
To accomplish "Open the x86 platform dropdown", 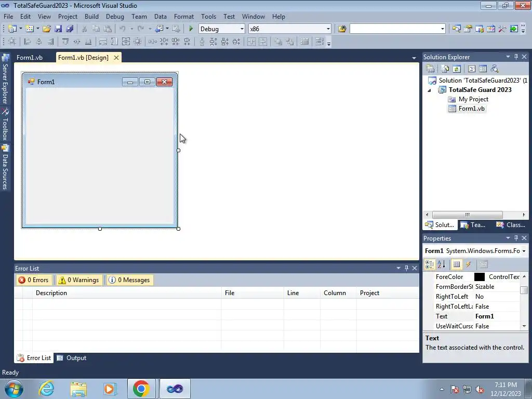I will [328, 29].
